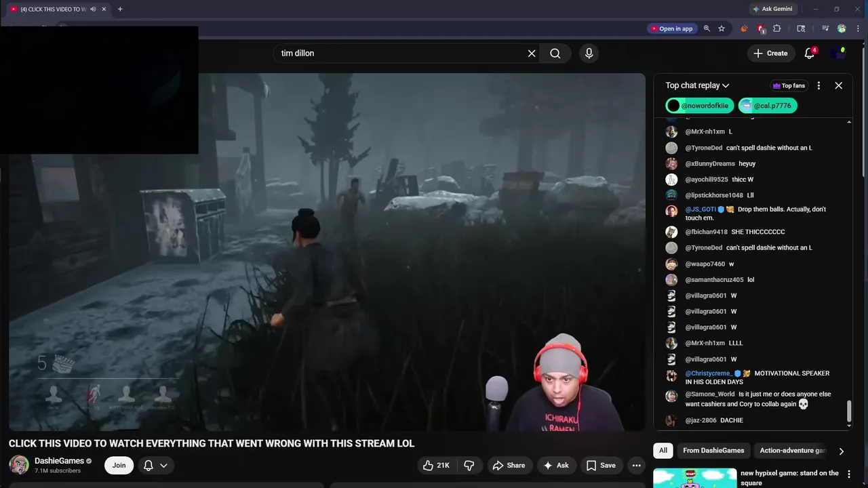The image size is (868, 488).
Task: Click @samanthacruz405 chat message
Action: pos(751,280)
